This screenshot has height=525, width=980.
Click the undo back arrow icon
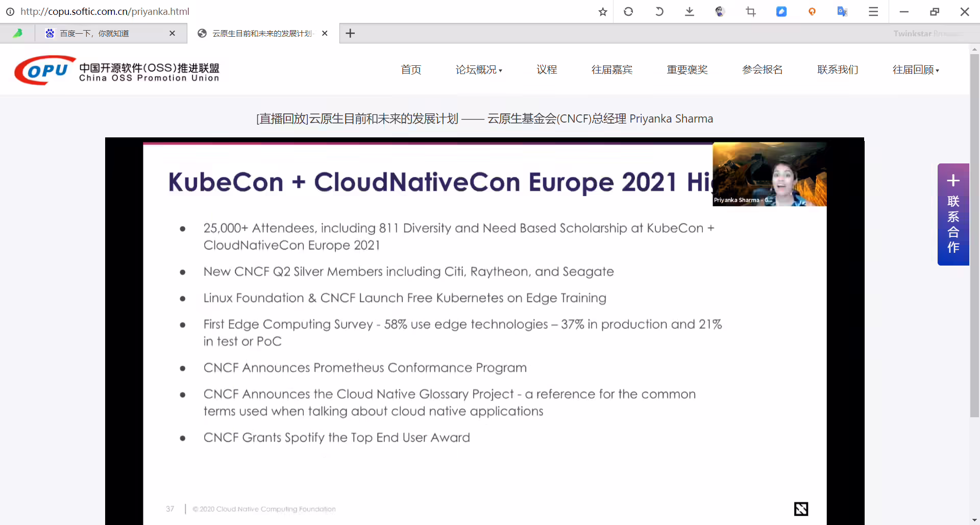coord(659,12)
